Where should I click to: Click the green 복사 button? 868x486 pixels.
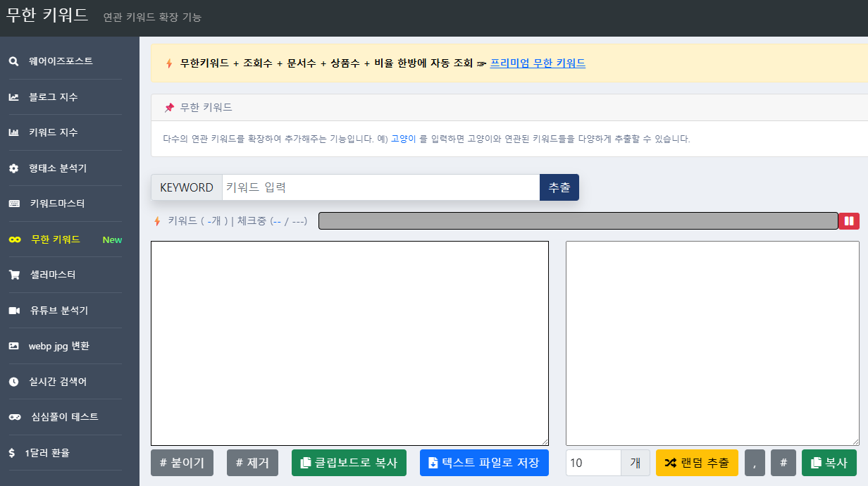(829, 463)
